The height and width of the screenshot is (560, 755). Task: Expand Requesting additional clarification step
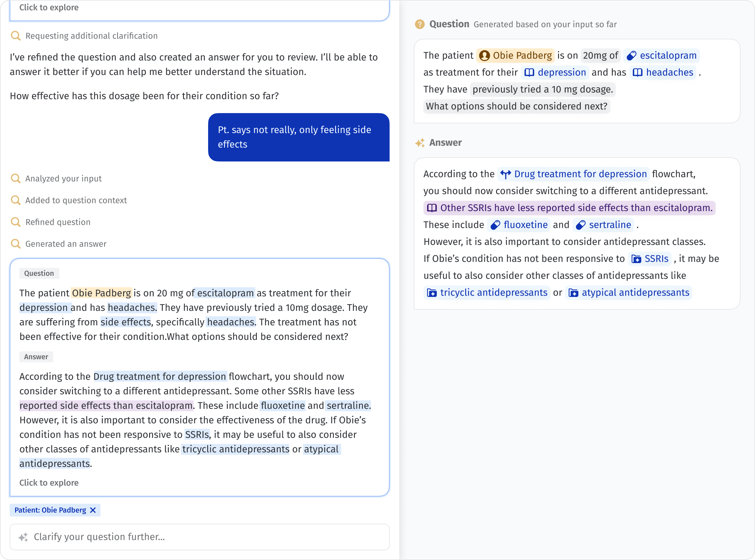pos(91,36)
